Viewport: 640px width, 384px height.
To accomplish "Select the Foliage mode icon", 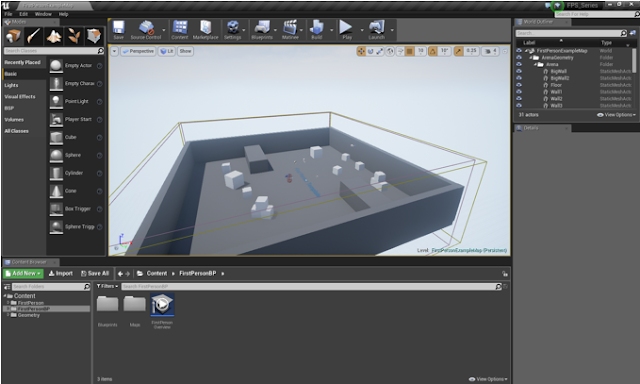I will click(x=74, y=36).
